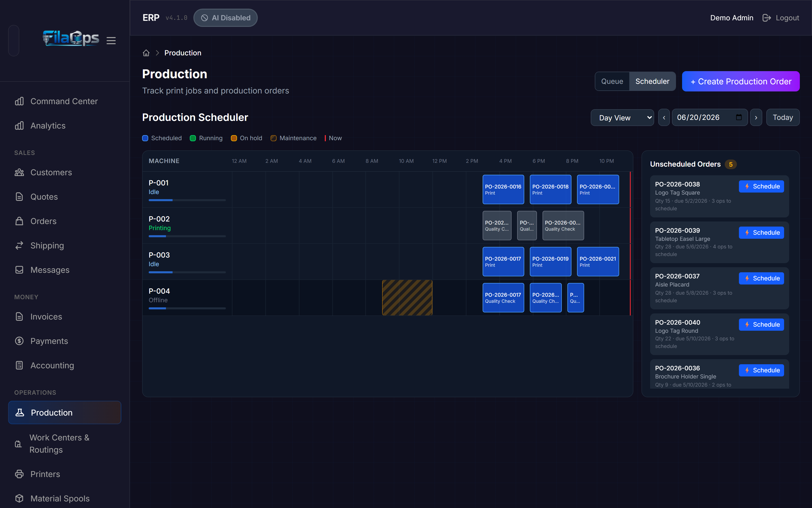Open PO-2026-0017 Print block on P-003
The height and width of the screenshot is (508, 812).
point(503,262)
